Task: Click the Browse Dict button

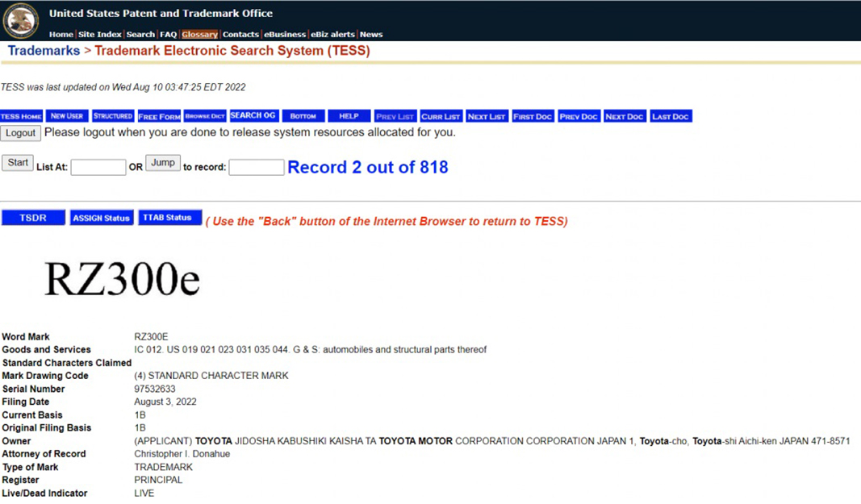Action: coord(205,116)
